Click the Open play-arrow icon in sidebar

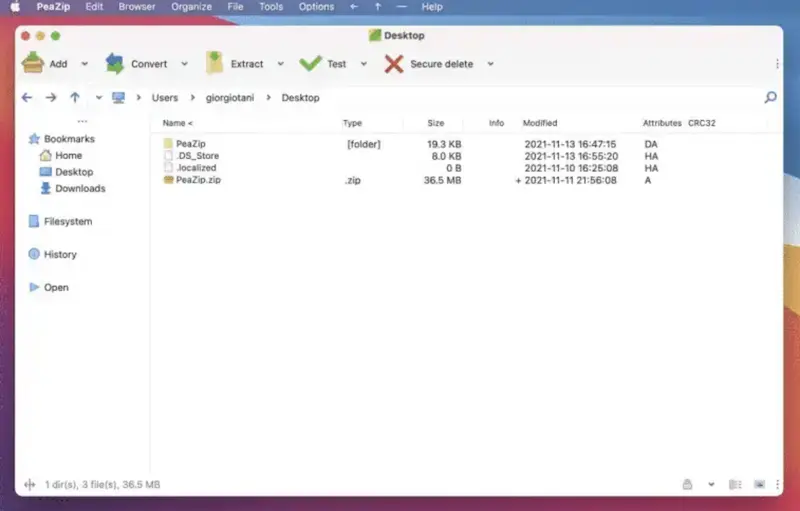point(34,287)
